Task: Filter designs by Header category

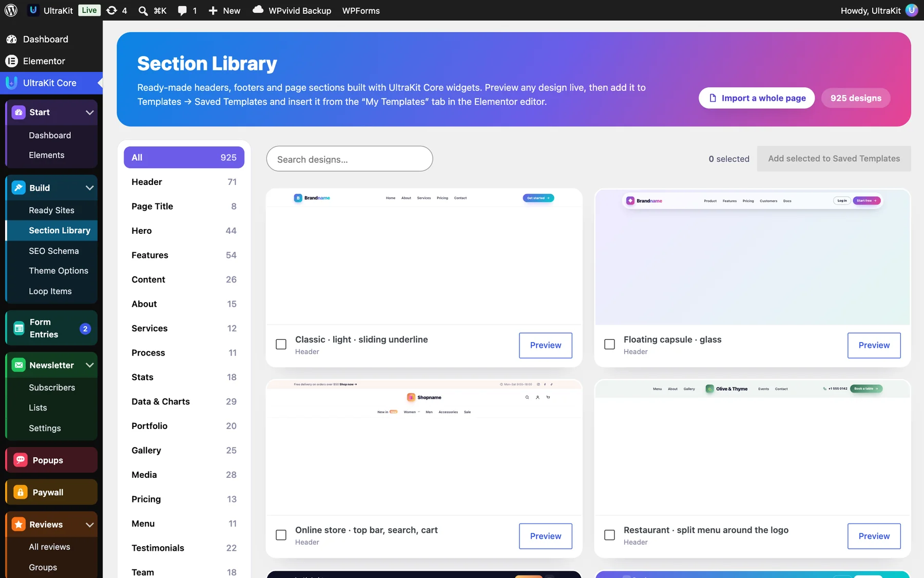Action: 184,182
